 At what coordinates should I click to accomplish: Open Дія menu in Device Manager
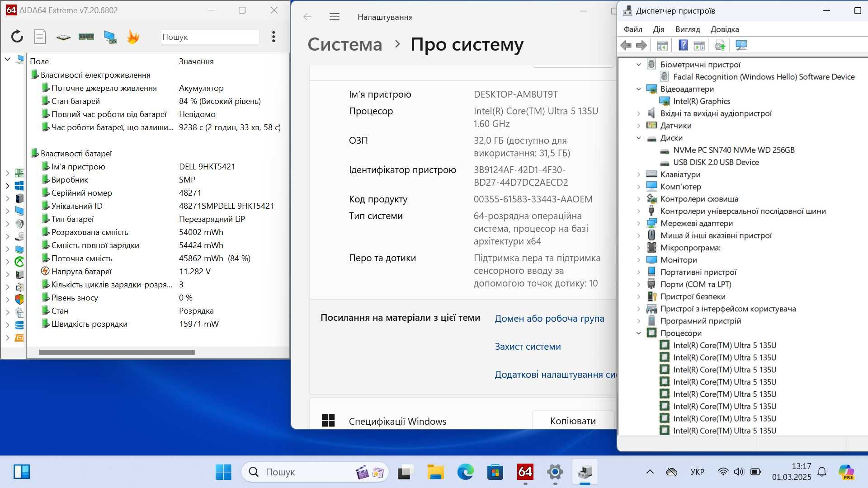[x=659, y=29]
